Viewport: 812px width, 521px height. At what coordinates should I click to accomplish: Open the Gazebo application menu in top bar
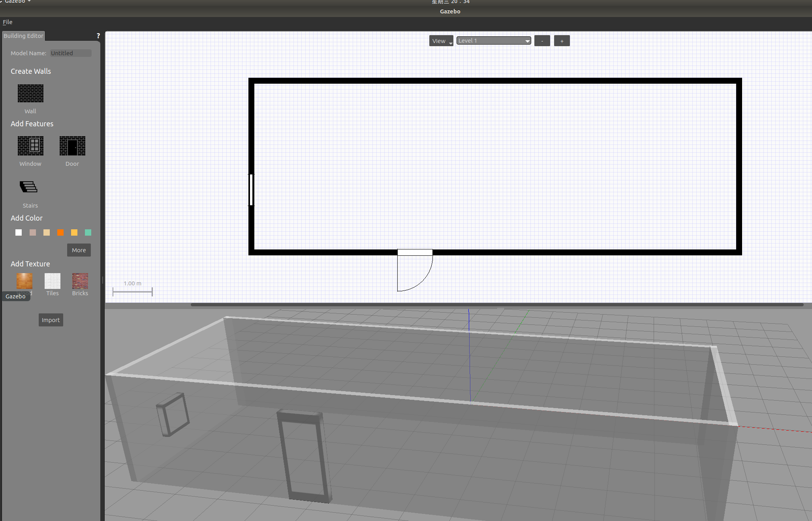pos(16,2)
